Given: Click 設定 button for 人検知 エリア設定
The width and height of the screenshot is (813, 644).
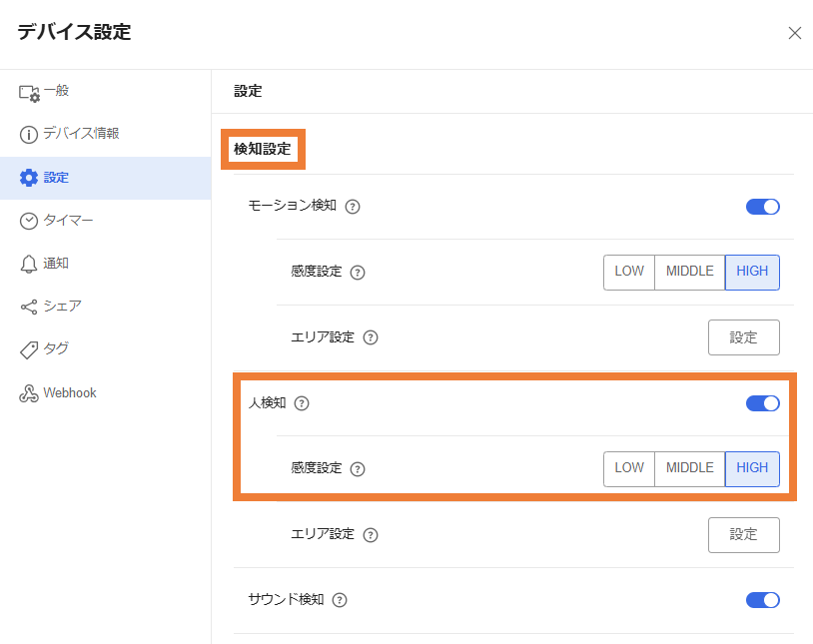Looking at the screenshot, I should pos(743,534).
